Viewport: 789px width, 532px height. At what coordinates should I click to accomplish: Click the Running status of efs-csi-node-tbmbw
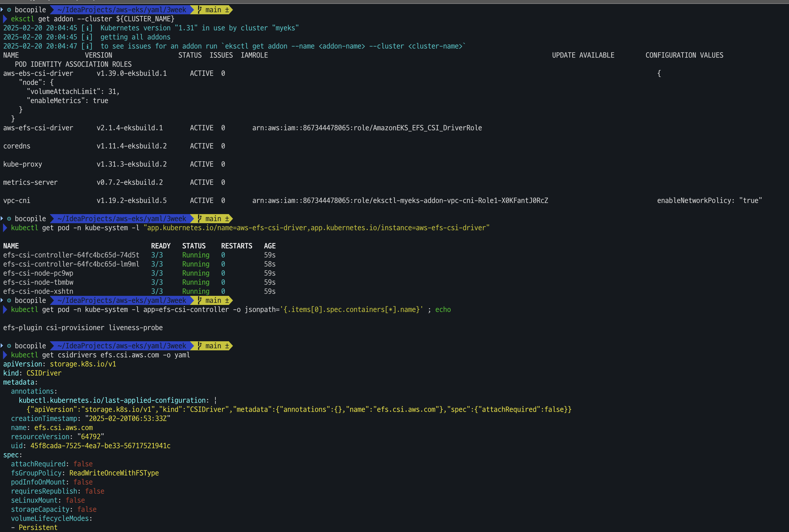[196, 282]
